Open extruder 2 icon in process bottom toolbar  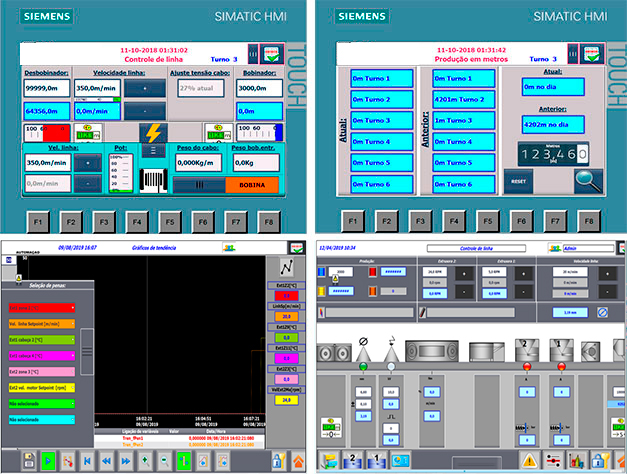[x=353, y=460]
